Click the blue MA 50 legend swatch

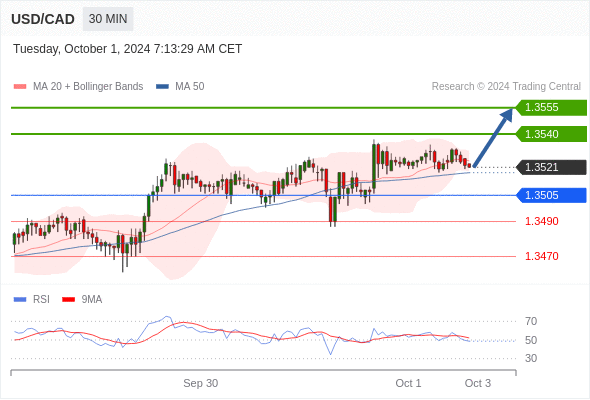click(x=162, y=87)
